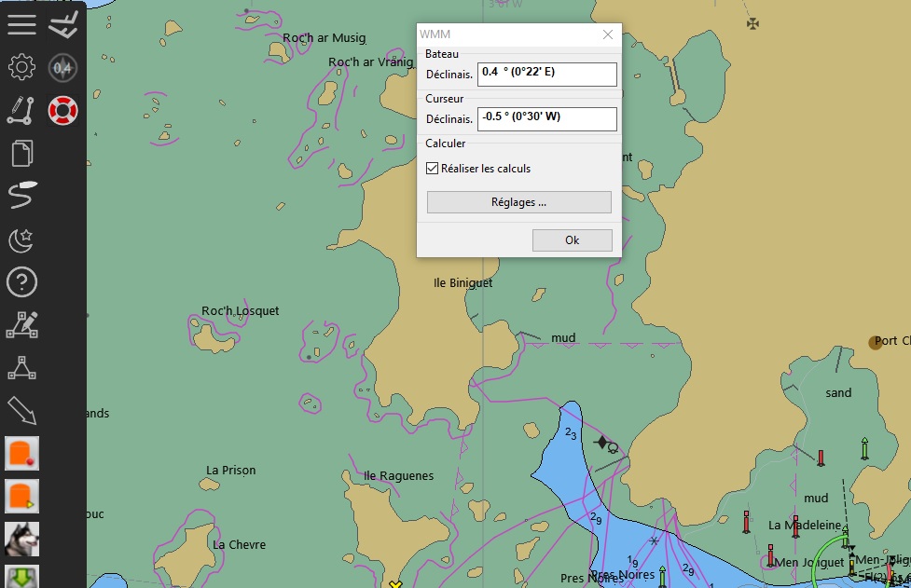The image size is (911, 588).
Task: Open help with question mark icon
Action: [21, 281]
